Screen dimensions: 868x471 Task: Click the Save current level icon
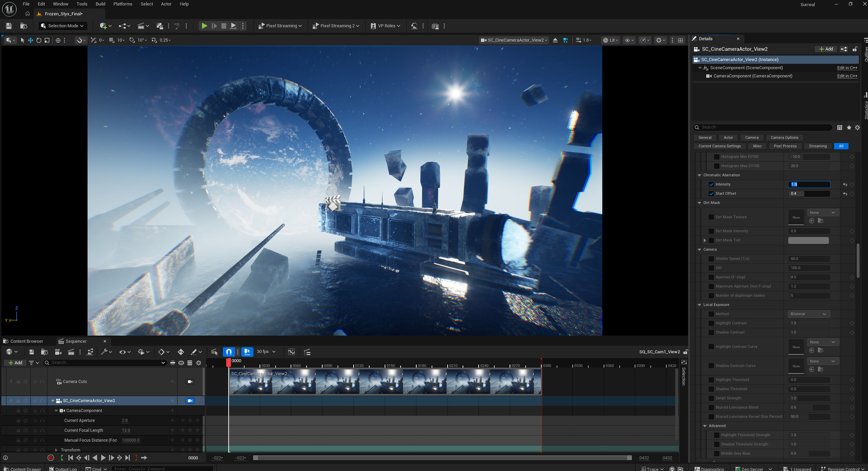(9, 26)
